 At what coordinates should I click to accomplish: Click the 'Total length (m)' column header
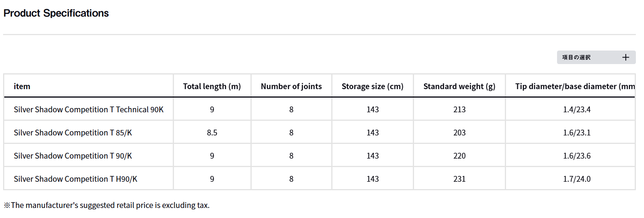pyautogui.click(x=212, y=86)
